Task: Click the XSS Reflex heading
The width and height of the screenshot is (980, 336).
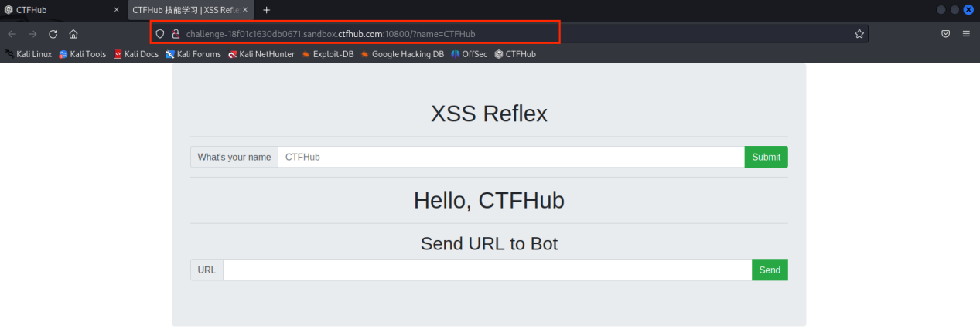Action: [489, 114]
